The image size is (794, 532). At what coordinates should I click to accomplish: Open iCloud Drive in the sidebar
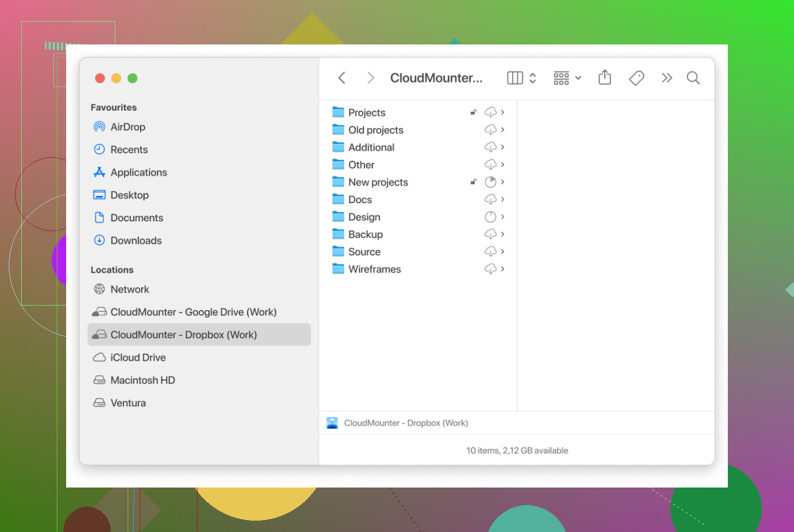[x=199, y=357]
